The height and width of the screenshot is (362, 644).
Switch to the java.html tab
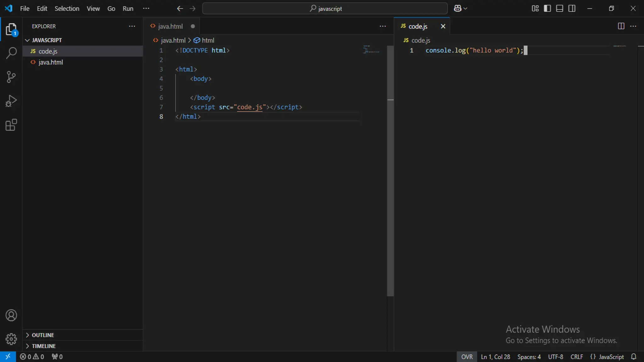click(x=170, y=26)
